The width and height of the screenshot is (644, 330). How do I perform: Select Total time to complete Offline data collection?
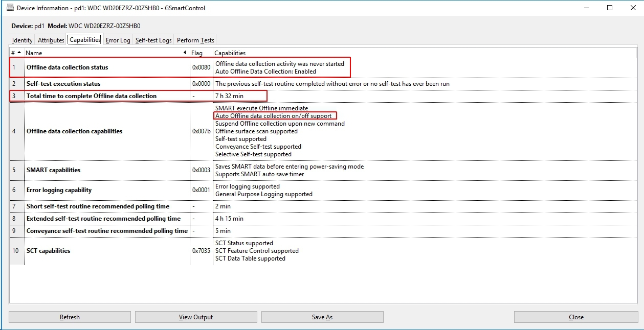[323, 96]
